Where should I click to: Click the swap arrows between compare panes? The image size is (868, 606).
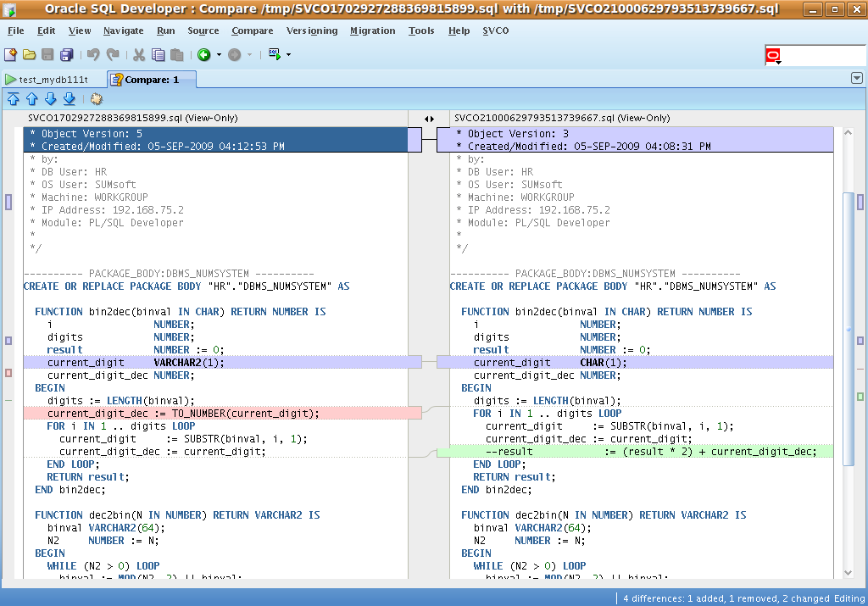(x=429, y=119)
